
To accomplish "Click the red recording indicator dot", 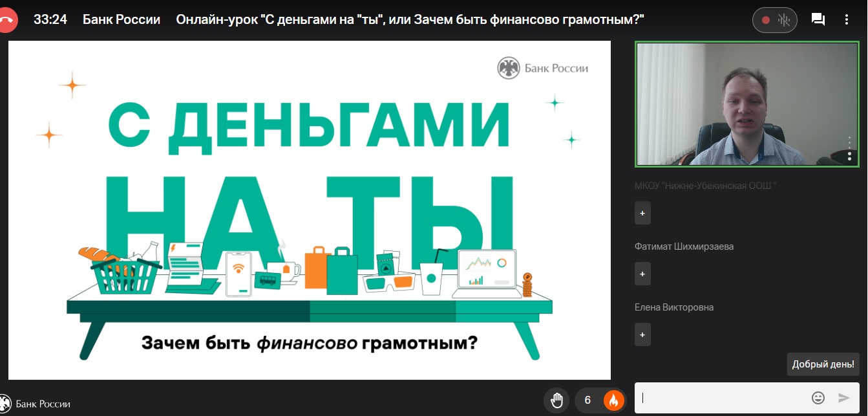I will point(766,20).
